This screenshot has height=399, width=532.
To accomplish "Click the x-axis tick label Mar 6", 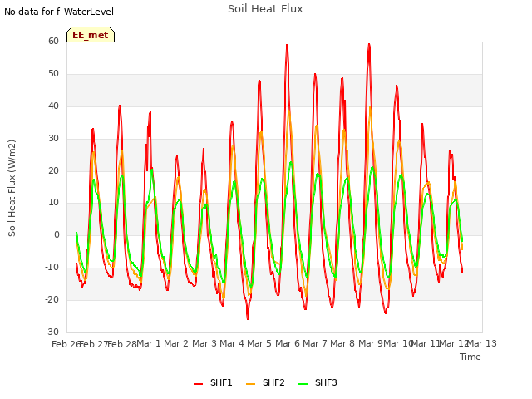I will (x=288, y=343).
